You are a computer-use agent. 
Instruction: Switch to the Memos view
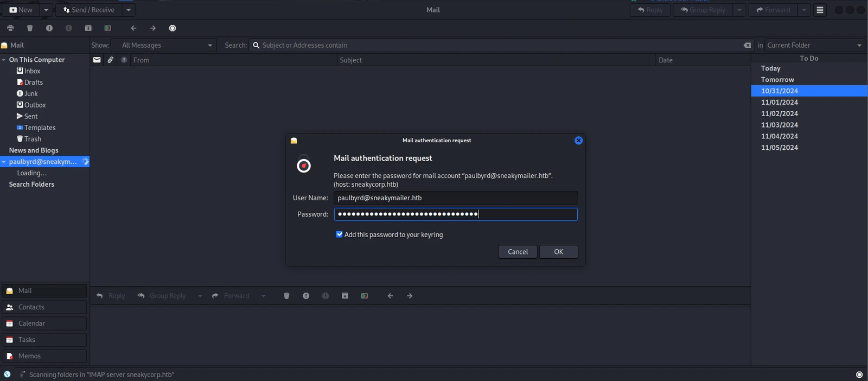click(44, 356)
